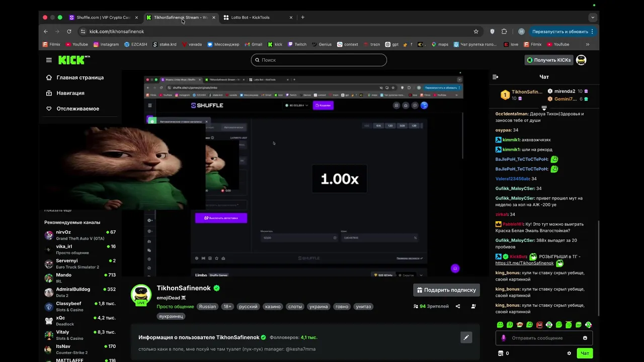
Task: Open the stake.krd bookmark
Action: (x=164, y=44)
